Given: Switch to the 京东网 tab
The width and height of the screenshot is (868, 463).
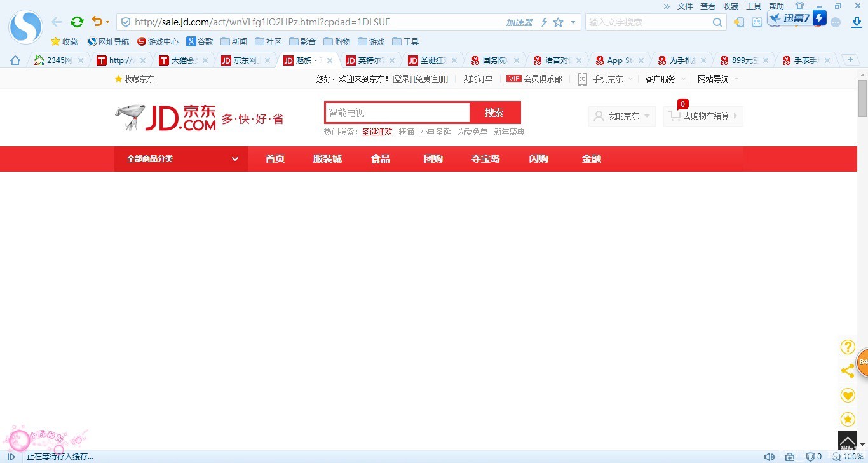Looking at the screenshot, I should point(243,59).
